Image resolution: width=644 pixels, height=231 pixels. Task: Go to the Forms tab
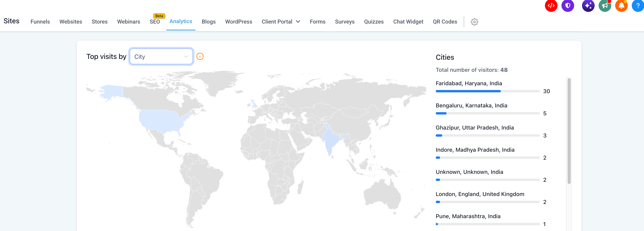click(317, 22)
